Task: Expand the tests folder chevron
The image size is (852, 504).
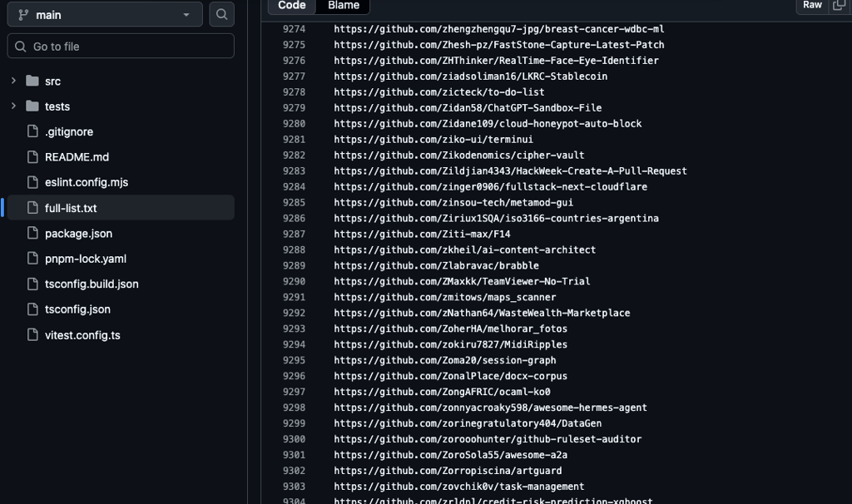Action: coord(13,106)
